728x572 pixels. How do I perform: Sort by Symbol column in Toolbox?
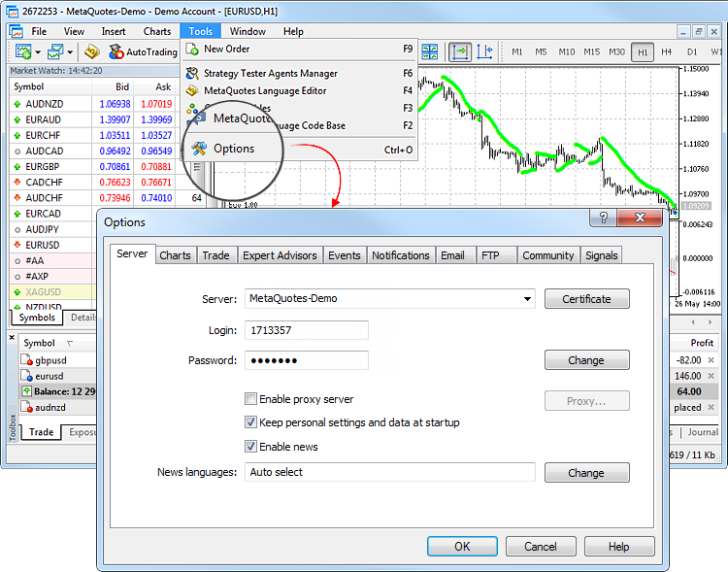40,343
